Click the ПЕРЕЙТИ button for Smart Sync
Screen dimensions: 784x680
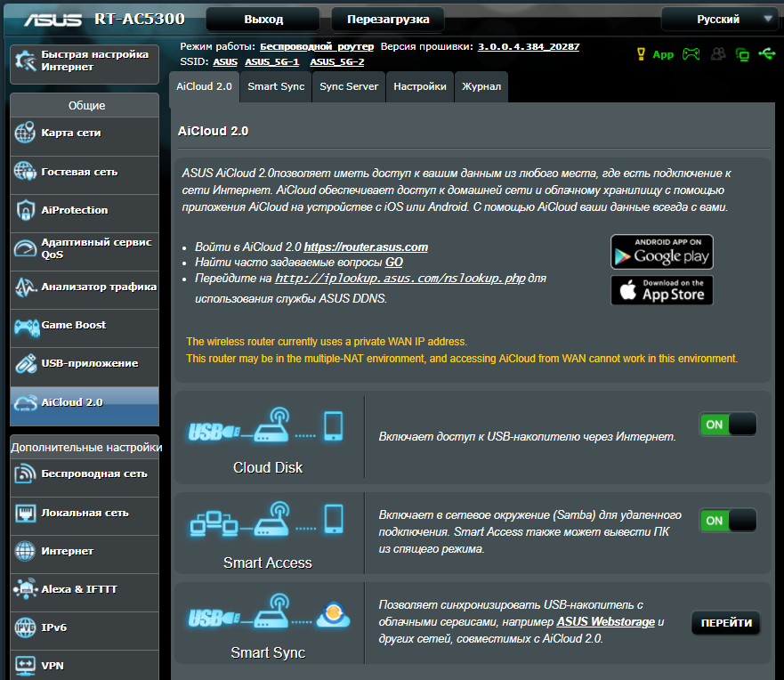tap(726, 623)
